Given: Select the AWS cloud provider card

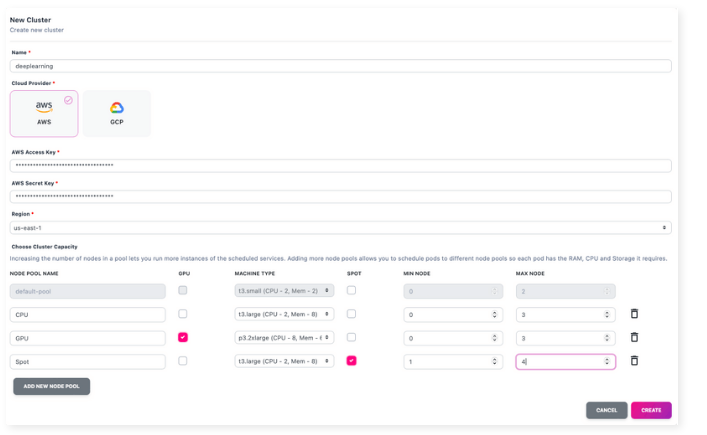Looking at the screenshot, I should (44, 113).
